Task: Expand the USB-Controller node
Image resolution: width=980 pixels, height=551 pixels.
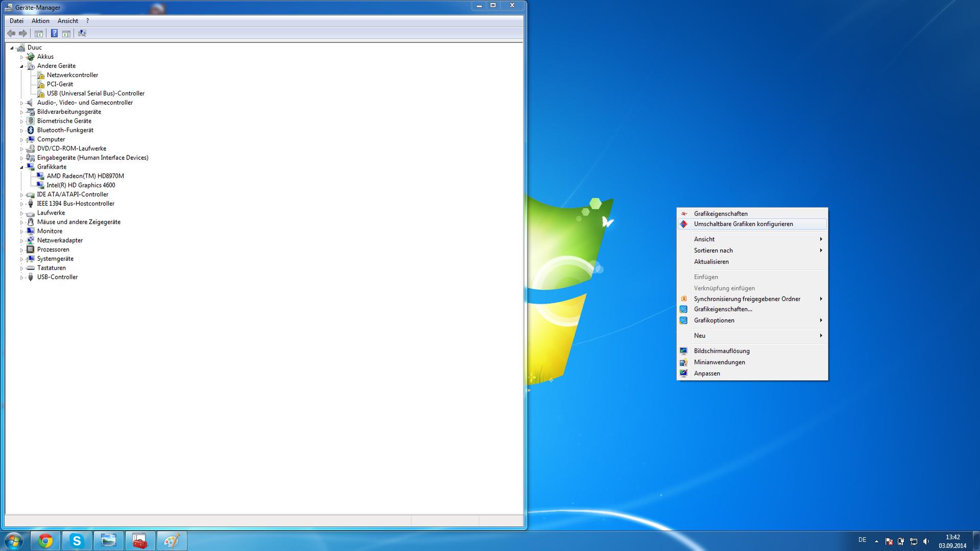Action: 21,277
